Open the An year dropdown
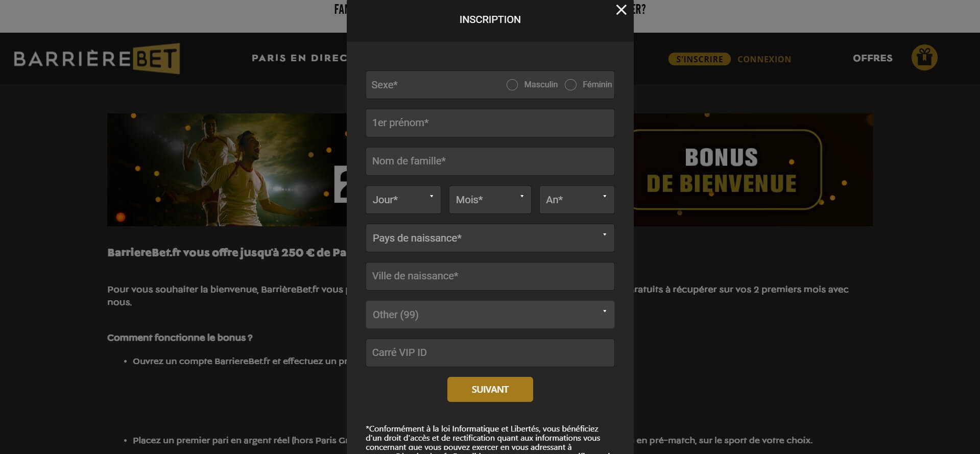This screenshot has height=454, width=980. [x=577, y=200]
